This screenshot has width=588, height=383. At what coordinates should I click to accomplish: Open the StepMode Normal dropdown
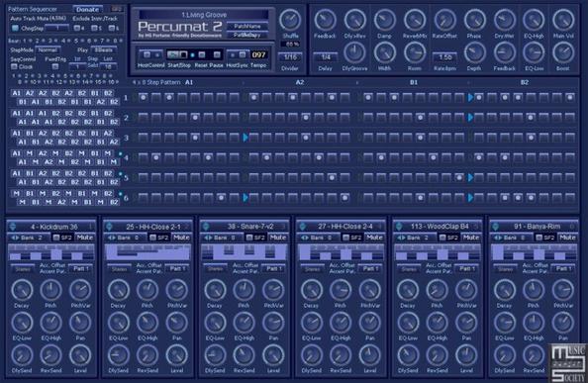[x=48, y=49]
